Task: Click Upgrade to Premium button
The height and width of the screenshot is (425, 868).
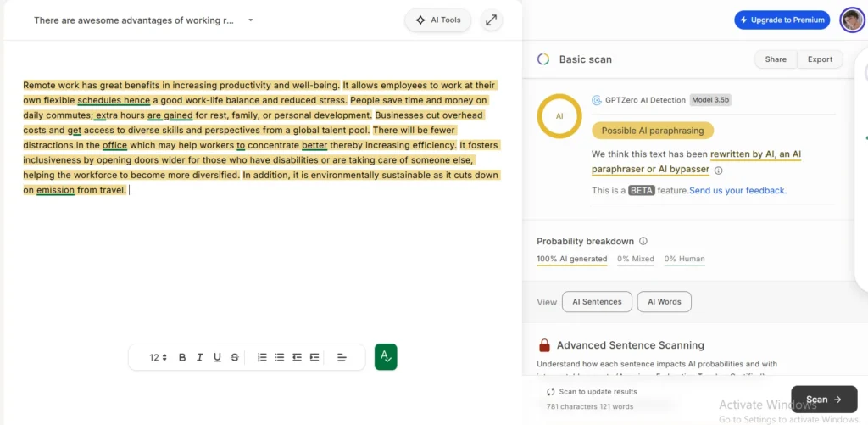Action: [x=782, y=20]
